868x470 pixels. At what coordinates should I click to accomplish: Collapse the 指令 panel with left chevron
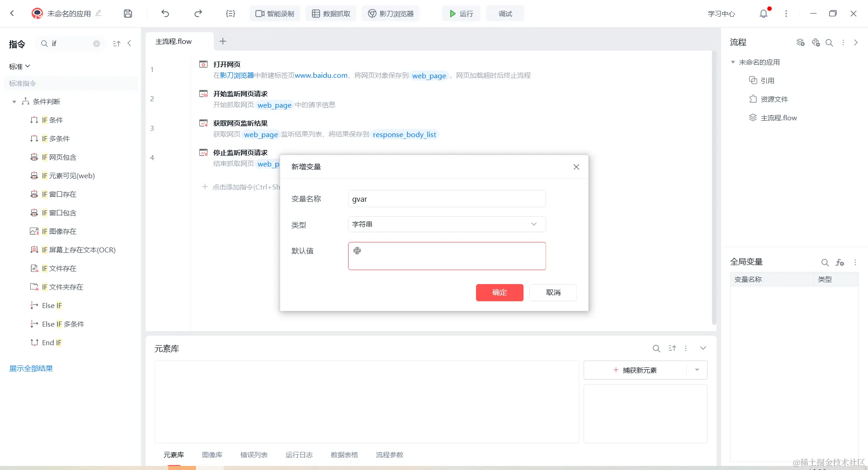[x=129, y=43]
